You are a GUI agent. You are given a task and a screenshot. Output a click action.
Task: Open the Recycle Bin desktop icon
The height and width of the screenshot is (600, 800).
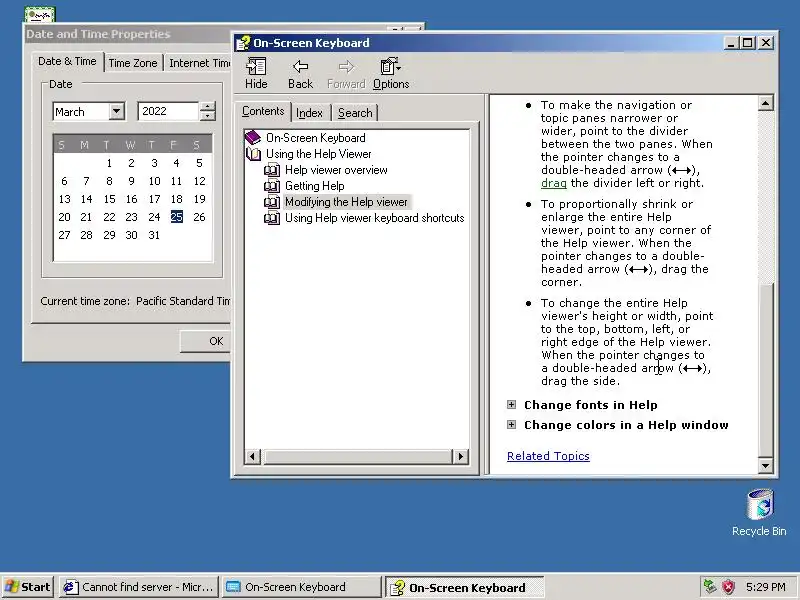[760, 513]
